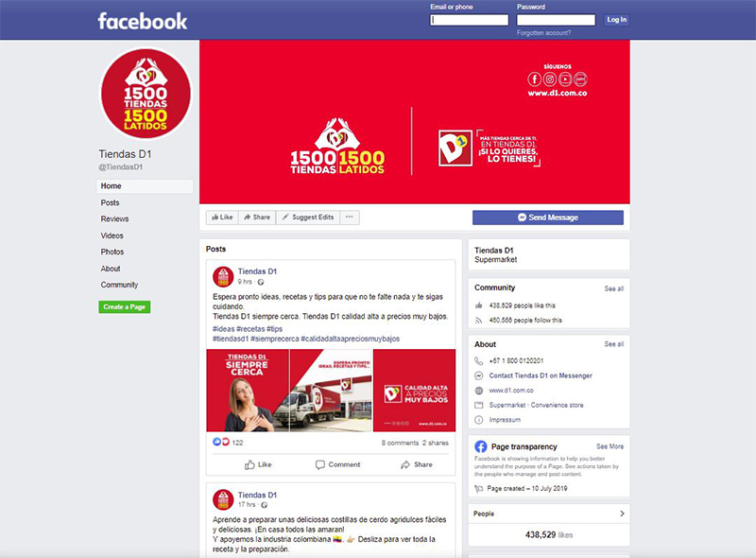Open the Forgotten account? link

tap(544, 33)
